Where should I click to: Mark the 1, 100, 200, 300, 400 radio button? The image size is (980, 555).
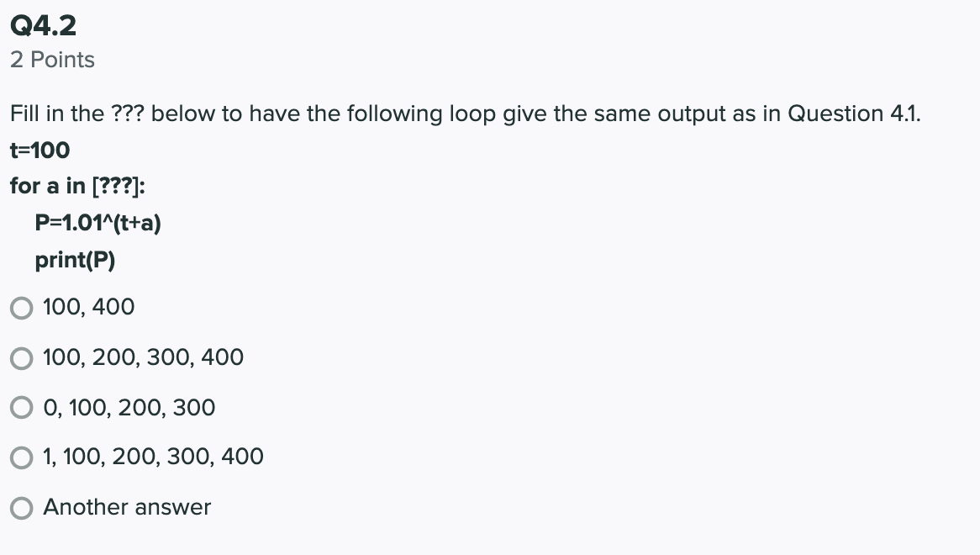click(x=22, y=457)
